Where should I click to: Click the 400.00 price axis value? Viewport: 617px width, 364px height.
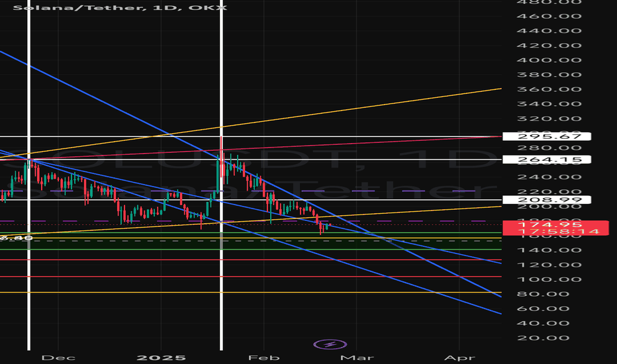[x=549, y=60]
